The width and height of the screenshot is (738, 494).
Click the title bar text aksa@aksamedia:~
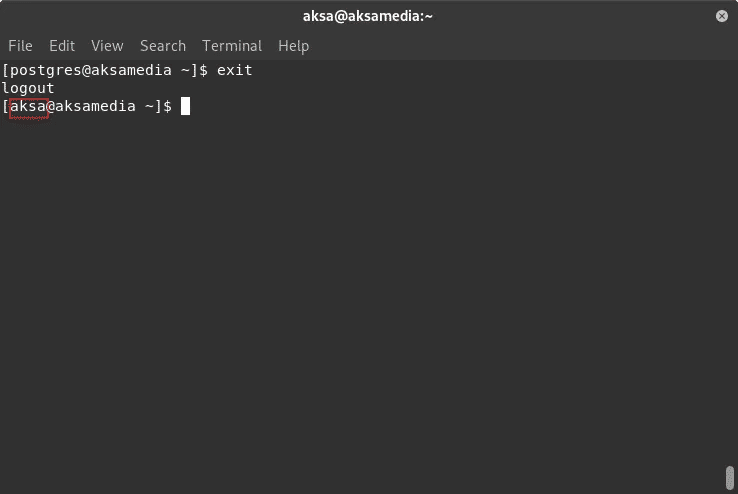click(x=368, y=16)
